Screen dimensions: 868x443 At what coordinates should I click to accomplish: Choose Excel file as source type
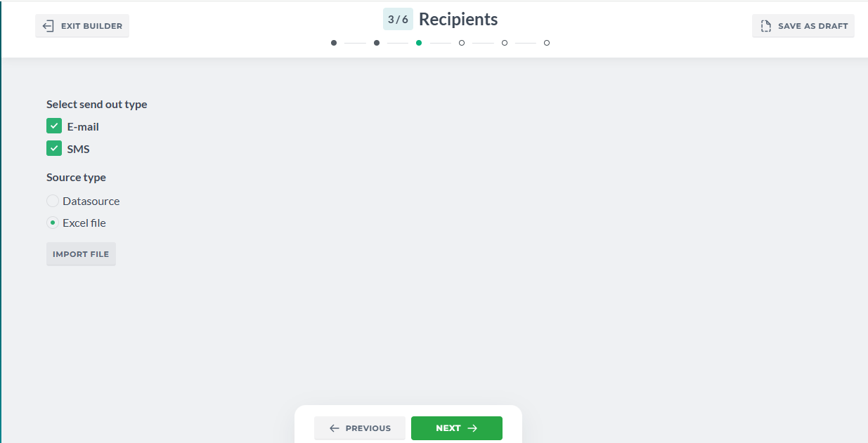(x=53, y=223)
